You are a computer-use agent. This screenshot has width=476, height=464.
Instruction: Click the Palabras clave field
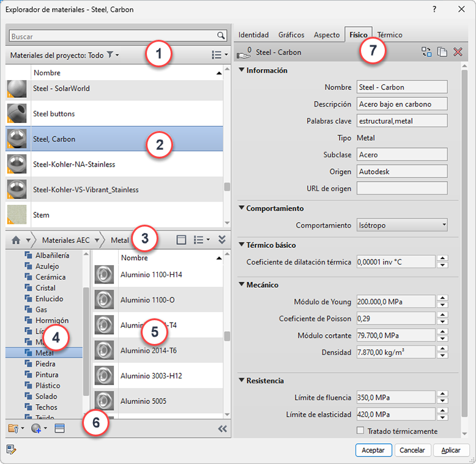pyautogui.click(x=401, y=121)
